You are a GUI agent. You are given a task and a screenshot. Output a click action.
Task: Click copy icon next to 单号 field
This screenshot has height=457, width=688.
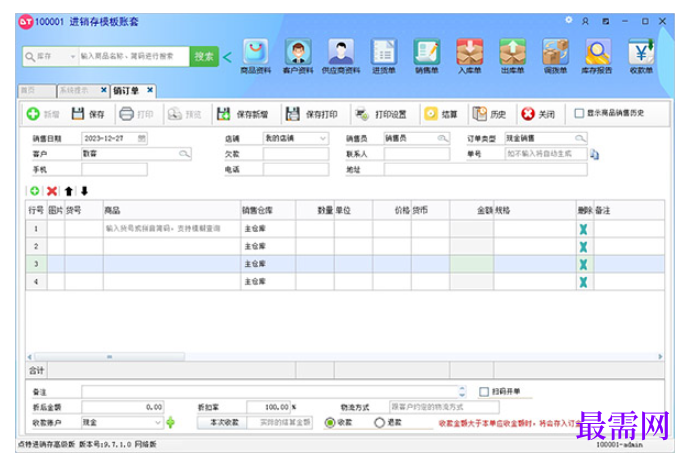click(594, 154)
